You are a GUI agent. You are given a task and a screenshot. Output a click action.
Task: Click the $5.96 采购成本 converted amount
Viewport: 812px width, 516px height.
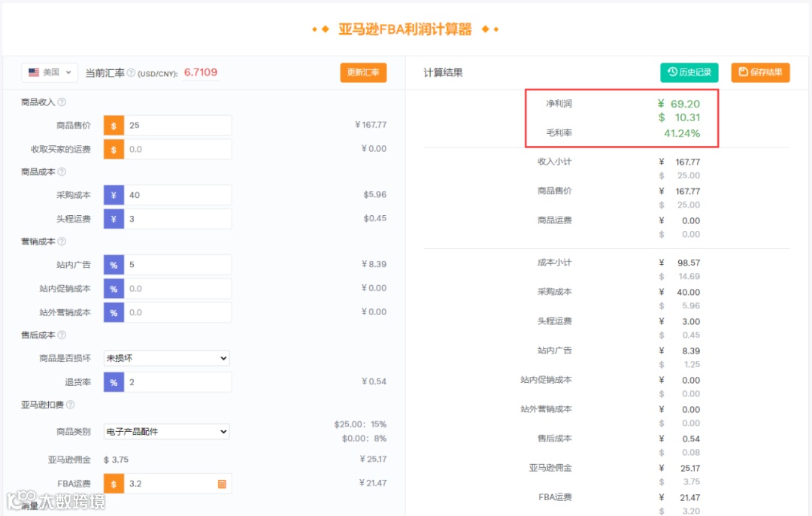[375, 195]
